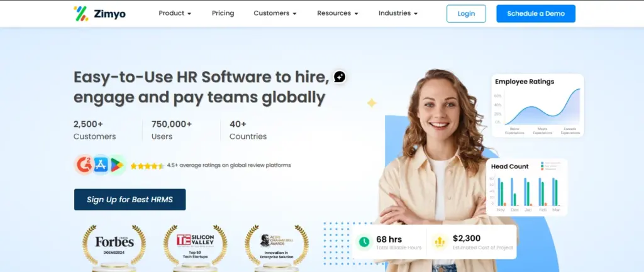Click the 4.5+ average ratings text
Screen dimensions: 644x272
click(x=229, y=165)
